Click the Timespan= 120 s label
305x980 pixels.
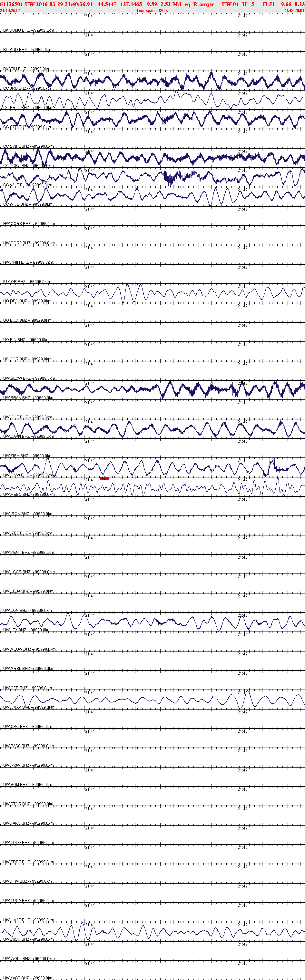click(x=152, y=10)
